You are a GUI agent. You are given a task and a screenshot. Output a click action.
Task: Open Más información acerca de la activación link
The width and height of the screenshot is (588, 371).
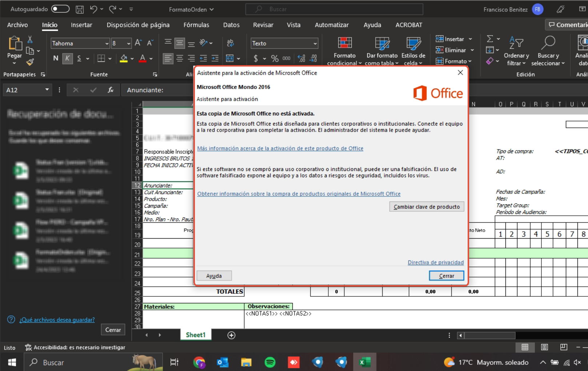coord(280,148)
